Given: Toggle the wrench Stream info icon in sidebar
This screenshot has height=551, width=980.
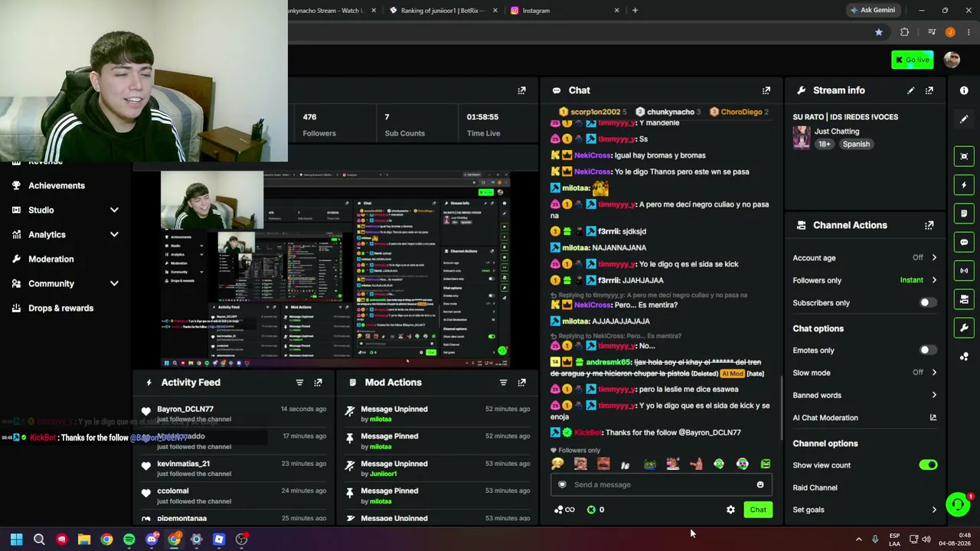Looking at the screenshot, I should pyautogui.click(x=964, y=328).
